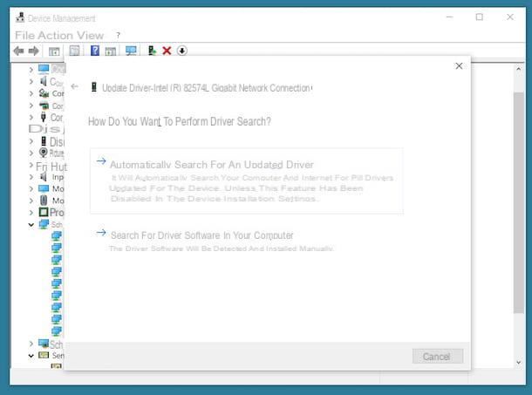Click the network adapter icon in dialog title
This screenshot has height=395, width=532.
click(x=94, y=87)
